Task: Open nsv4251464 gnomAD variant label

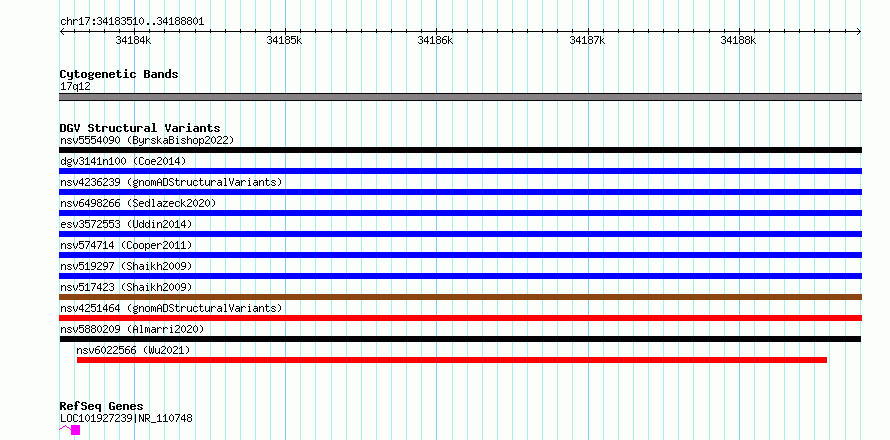Action: (x=171, y=308)
